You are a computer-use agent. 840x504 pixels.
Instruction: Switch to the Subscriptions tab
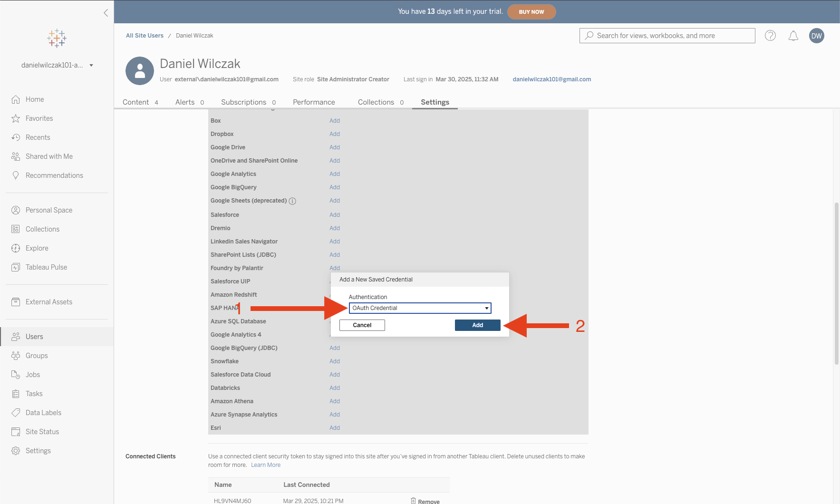[243, 102]
